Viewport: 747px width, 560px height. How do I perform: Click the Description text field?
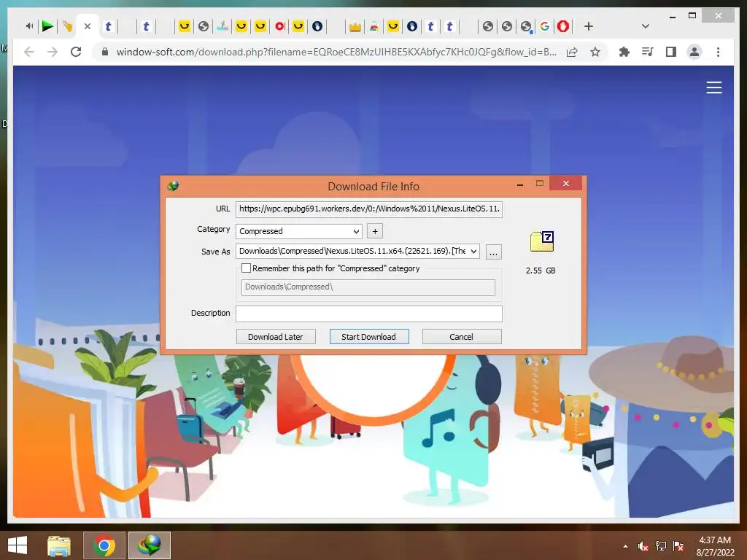click(x=368, y=314)
